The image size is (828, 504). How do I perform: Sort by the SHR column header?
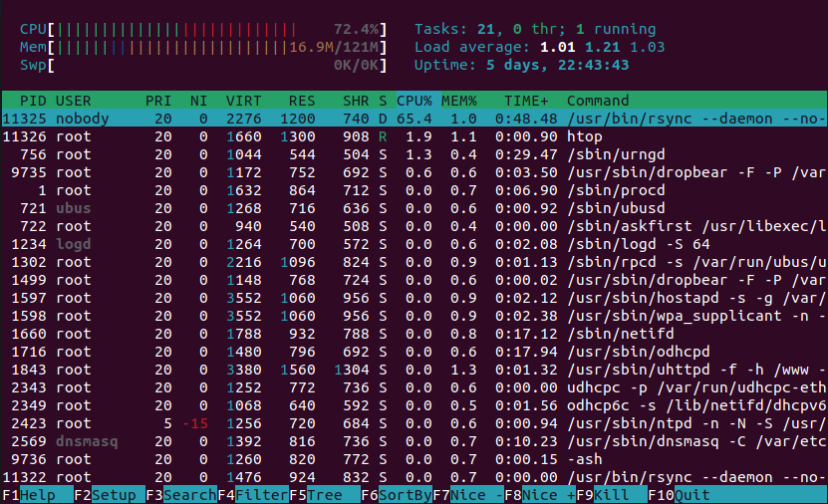356,101
